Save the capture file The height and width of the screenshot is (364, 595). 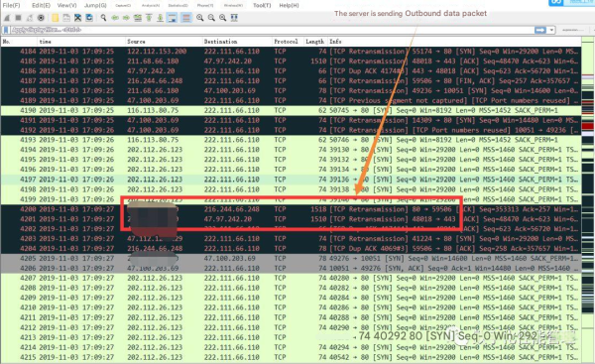(66, 18)
